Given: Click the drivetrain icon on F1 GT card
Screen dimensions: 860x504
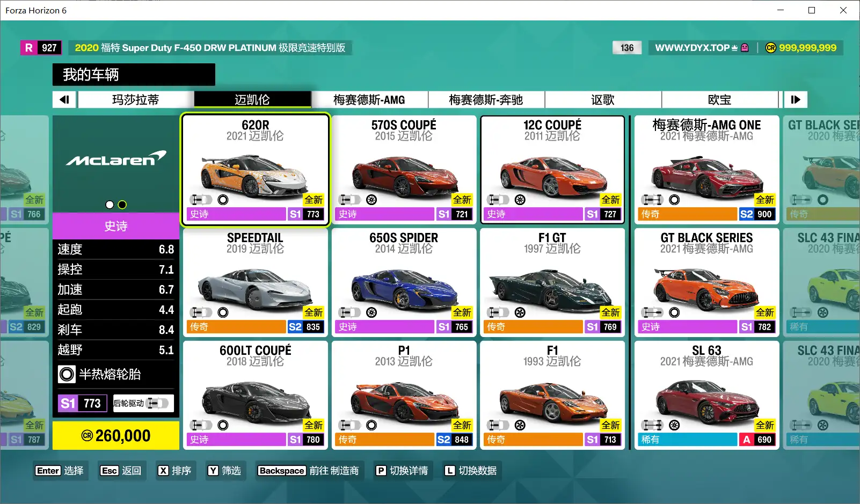Looking at the screenshot, I should point(498,312).
